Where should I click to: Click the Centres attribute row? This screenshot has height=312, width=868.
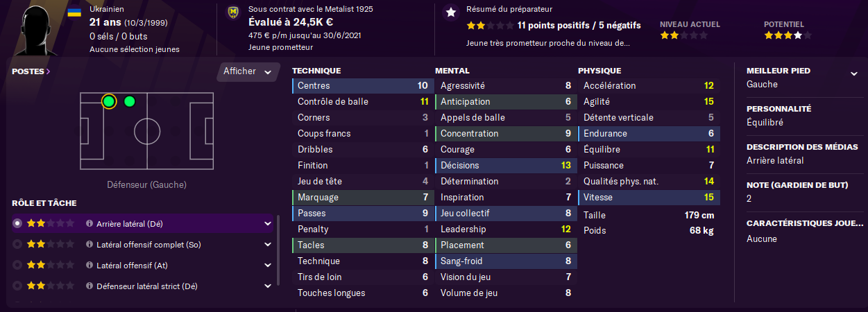click(x=363, y=86)
